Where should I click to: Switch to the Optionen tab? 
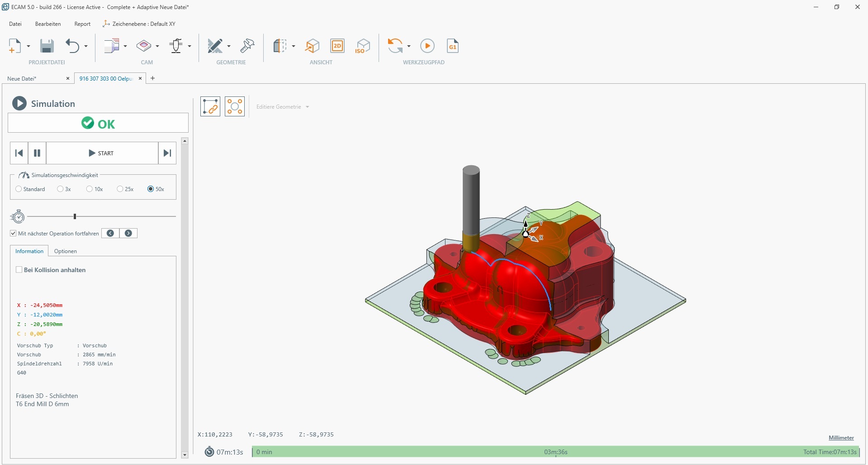pyautogui.click(x=65, y=251)
